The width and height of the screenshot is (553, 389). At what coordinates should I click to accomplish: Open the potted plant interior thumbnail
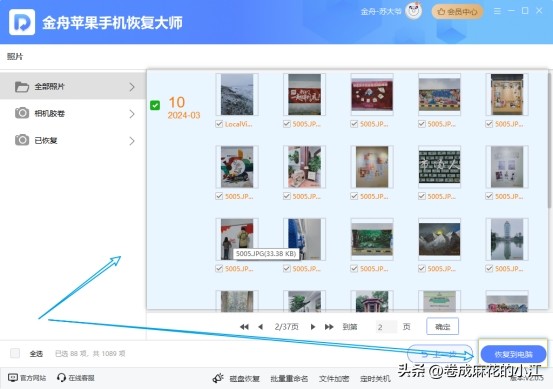click(304, 166)
